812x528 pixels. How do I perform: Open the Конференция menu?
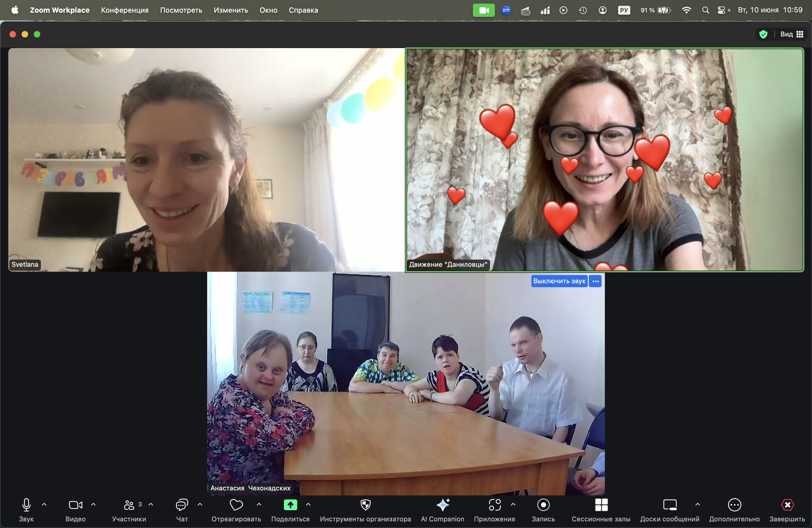click(124, 10)
